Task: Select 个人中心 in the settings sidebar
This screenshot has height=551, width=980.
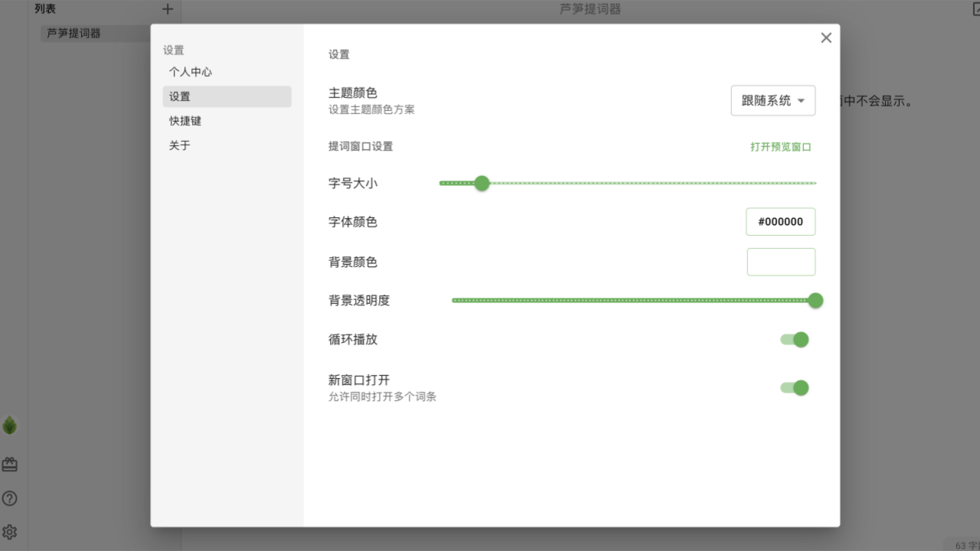Action: pos(190,71)
